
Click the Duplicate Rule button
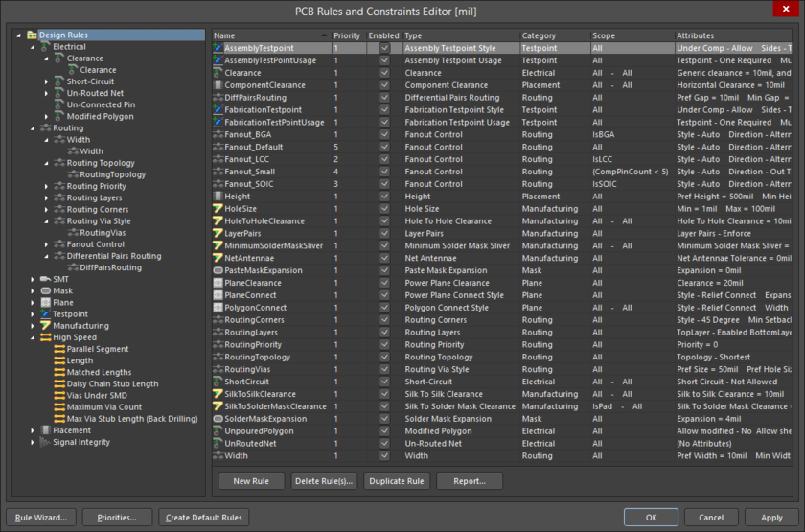[x=397, y=481]
